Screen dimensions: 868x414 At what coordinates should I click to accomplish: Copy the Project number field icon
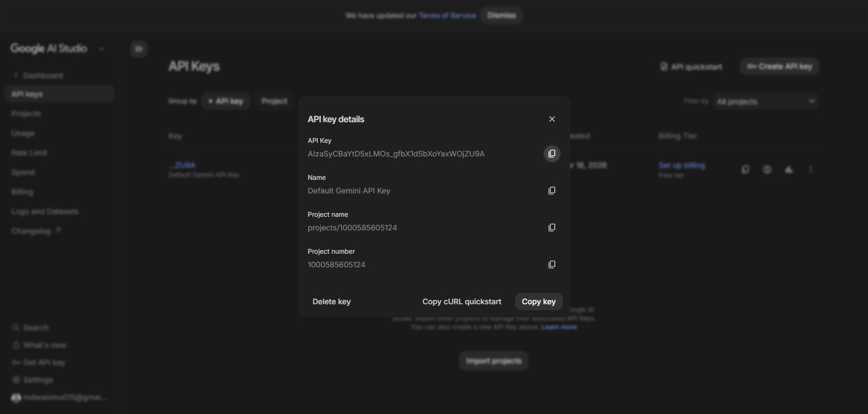[x=552, y=265]
